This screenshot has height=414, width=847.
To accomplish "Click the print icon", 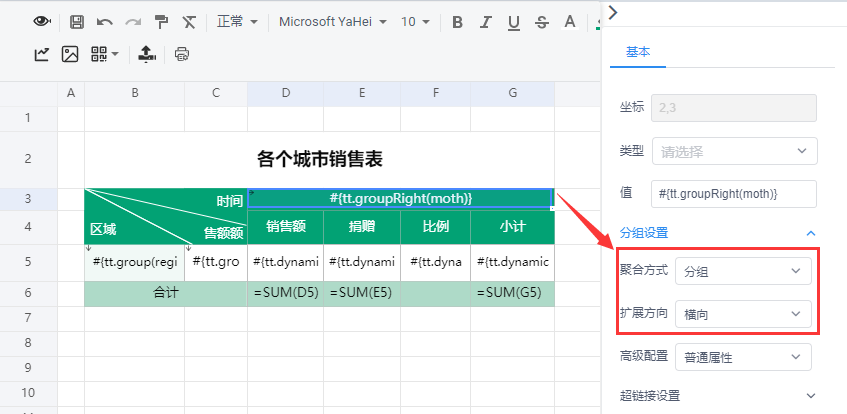I will pyautogui.click(x=182, y=54).
